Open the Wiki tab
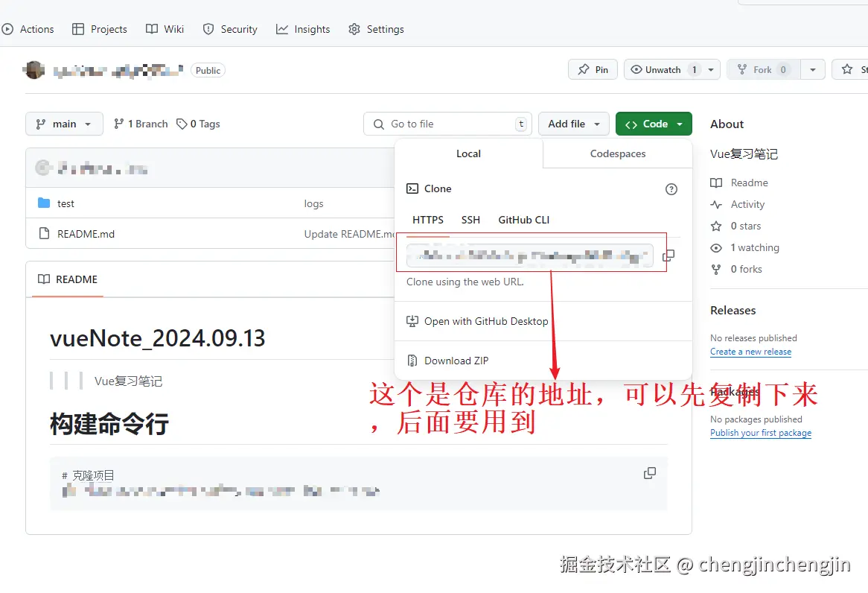868x593 pixels. 165,29
